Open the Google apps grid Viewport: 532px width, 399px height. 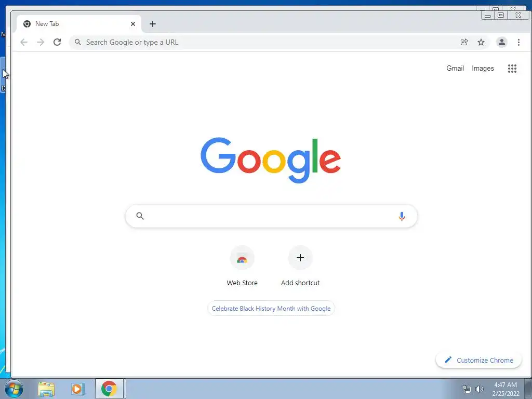(x=512, y=69)
